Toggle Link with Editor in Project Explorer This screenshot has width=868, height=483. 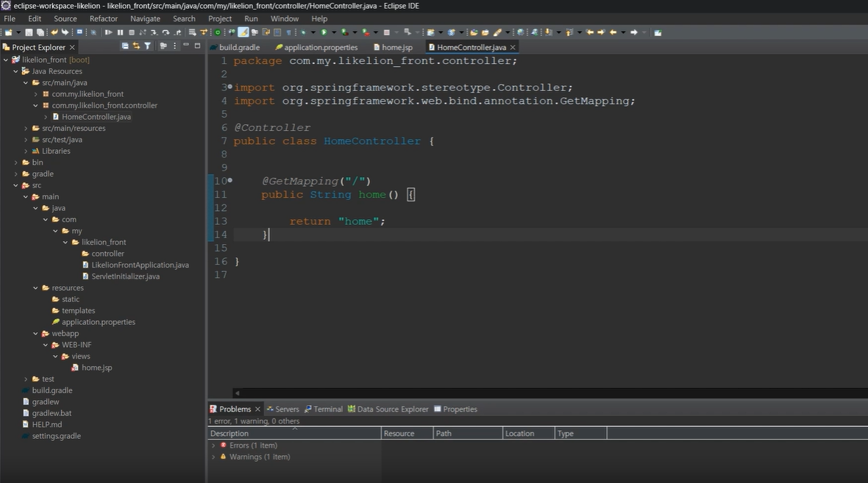pyautogui.click(x=136, y=46)
